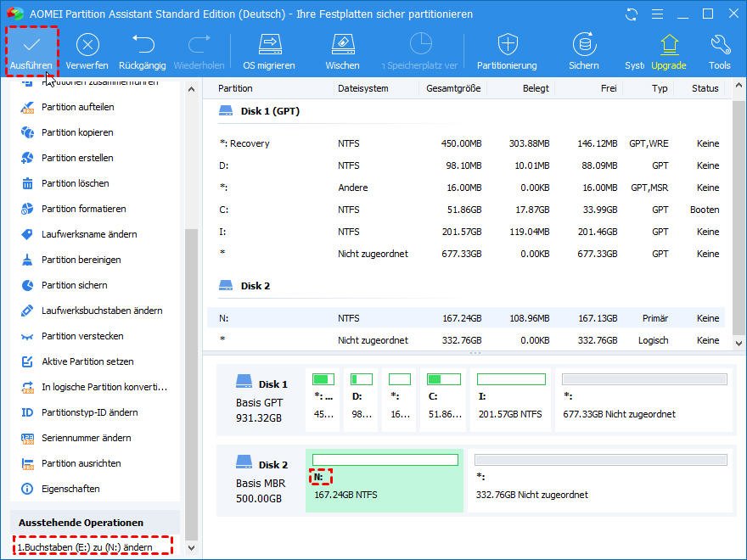Select the Wischen wipe tool
The width and height of the screenshot is (747, 560).
(342, 45)
